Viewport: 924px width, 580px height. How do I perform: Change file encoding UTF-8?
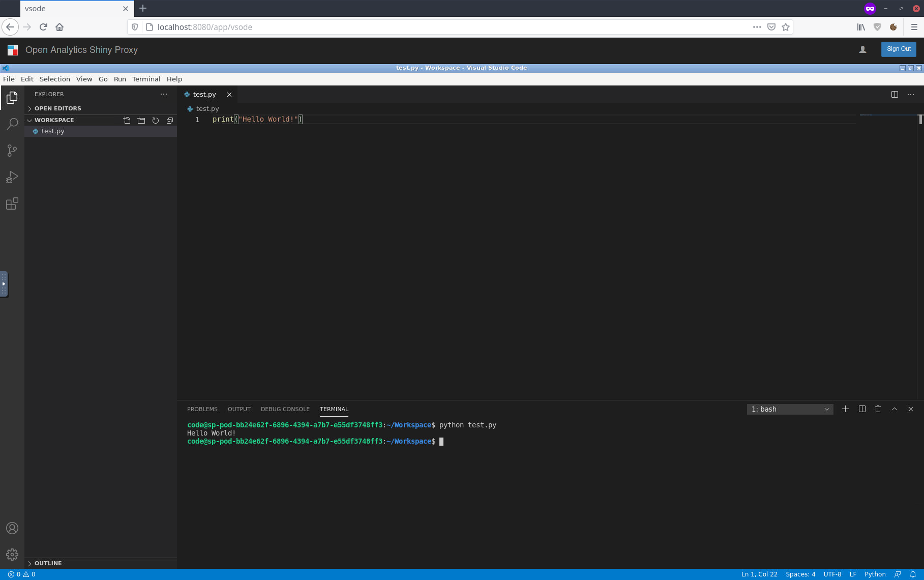(x=832, y=574)
